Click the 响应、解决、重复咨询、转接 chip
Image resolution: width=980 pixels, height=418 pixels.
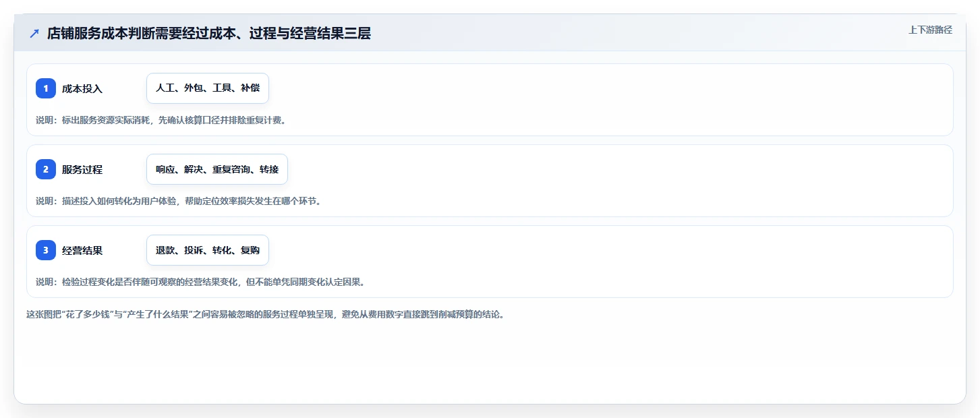(x=217, y=169)
